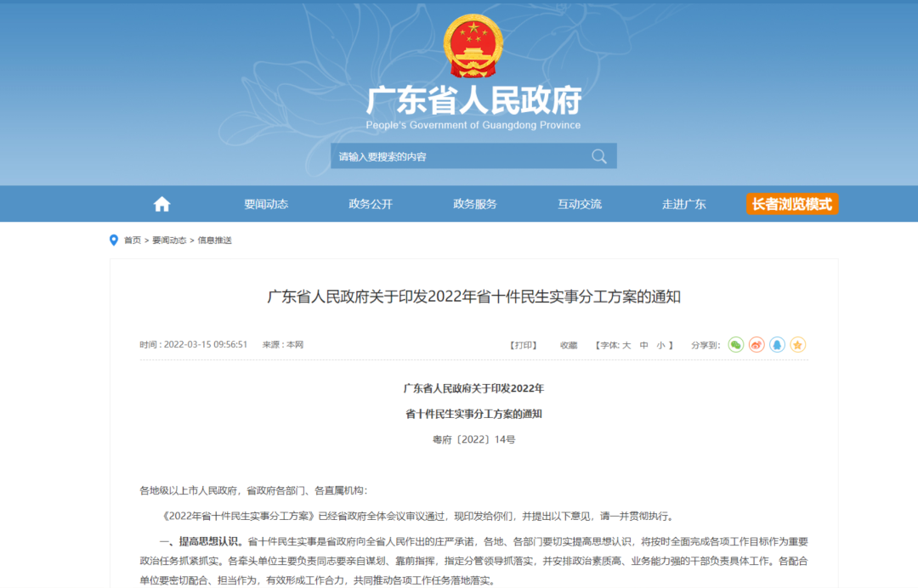The image size is (918, 588).
Task: Enable 长者浏览模式 senior browsing mode
Action: point(792,204)
